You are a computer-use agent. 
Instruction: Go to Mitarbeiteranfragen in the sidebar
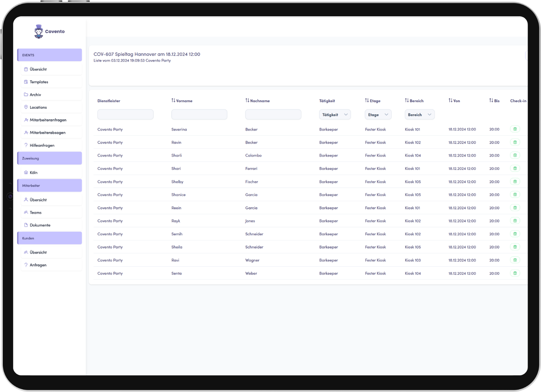[48, 120]
